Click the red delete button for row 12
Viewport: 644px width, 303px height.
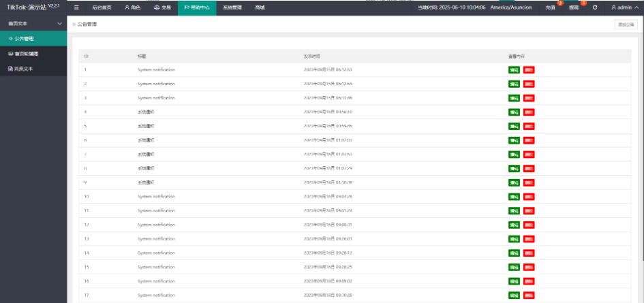pos(529,225)
